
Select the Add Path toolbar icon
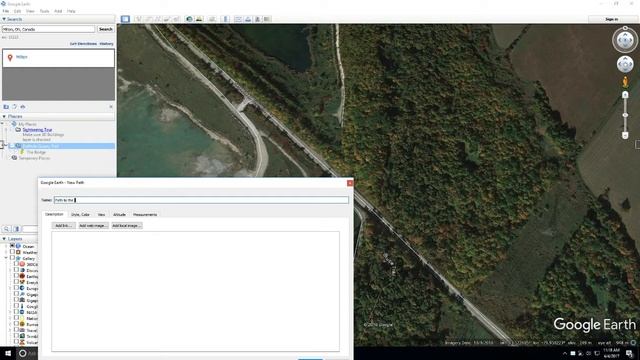point(158,19)
